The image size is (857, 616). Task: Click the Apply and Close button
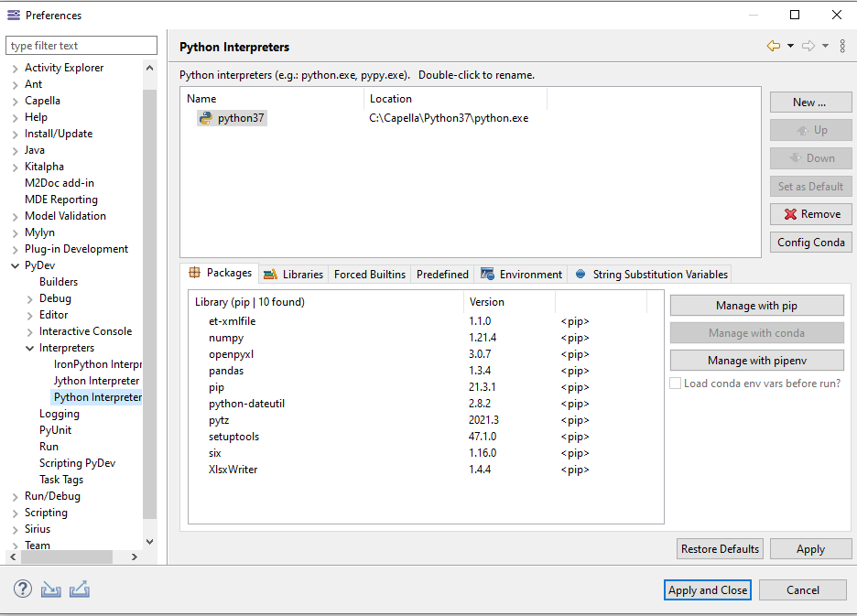point(707,589)
